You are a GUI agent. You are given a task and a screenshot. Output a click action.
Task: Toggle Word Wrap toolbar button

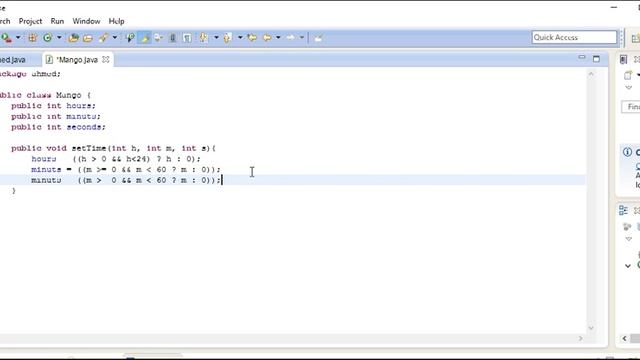pos(158,38)
